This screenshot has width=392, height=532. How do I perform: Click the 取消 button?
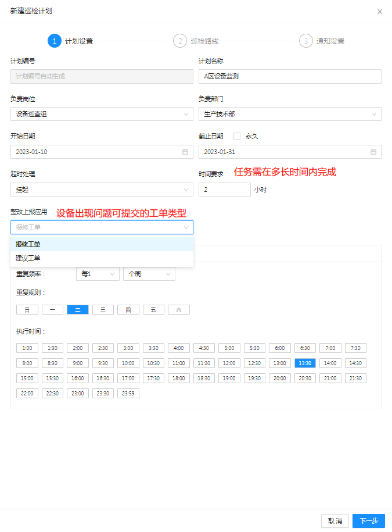point(335,521)
